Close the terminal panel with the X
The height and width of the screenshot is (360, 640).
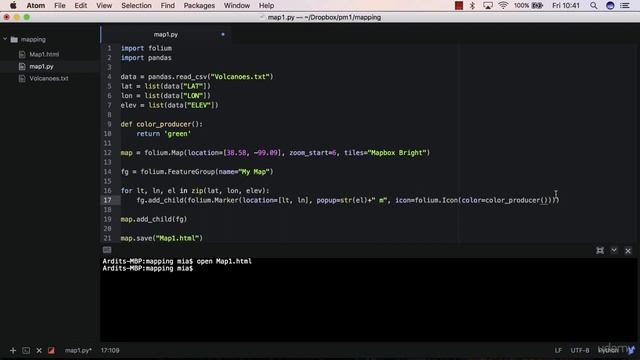tap(628, 251)
